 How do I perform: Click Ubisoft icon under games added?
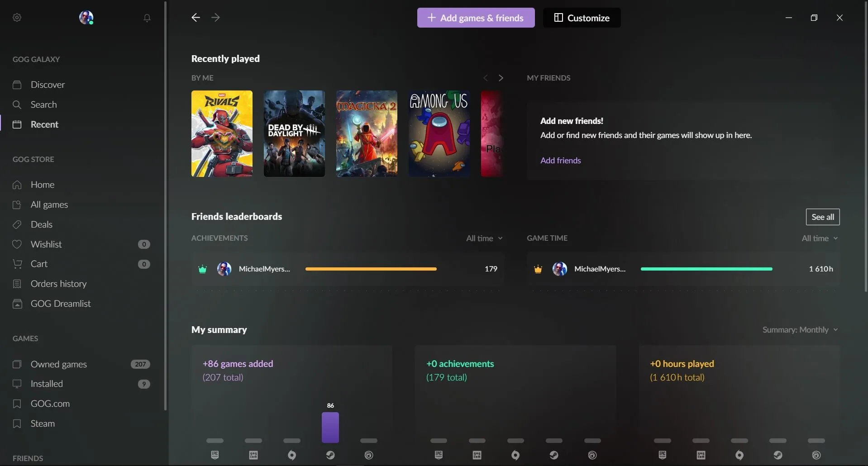(369, 455)
